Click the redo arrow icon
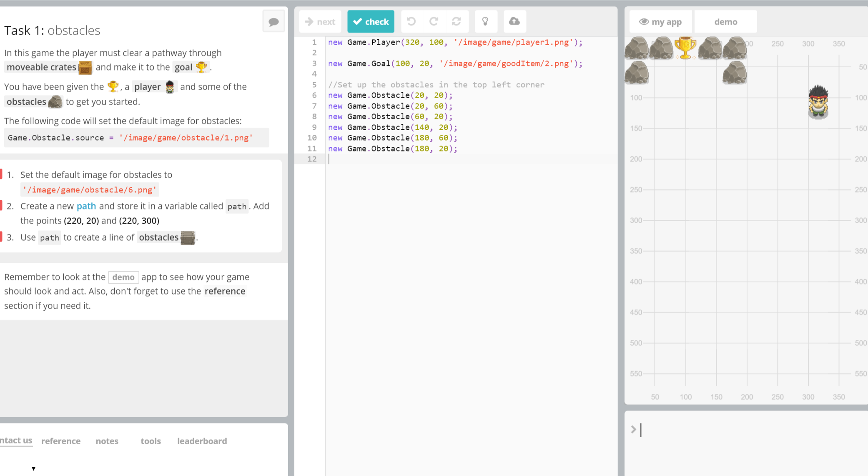The height and width of the screenshot is (476, 868). click(434, 21)
